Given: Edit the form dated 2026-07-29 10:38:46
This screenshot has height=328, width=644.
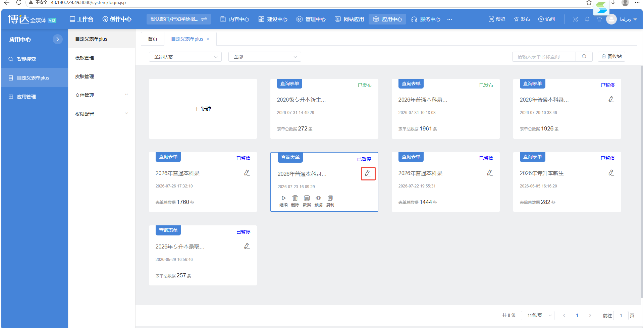Looking at the screenshot, I should point(611,99).
